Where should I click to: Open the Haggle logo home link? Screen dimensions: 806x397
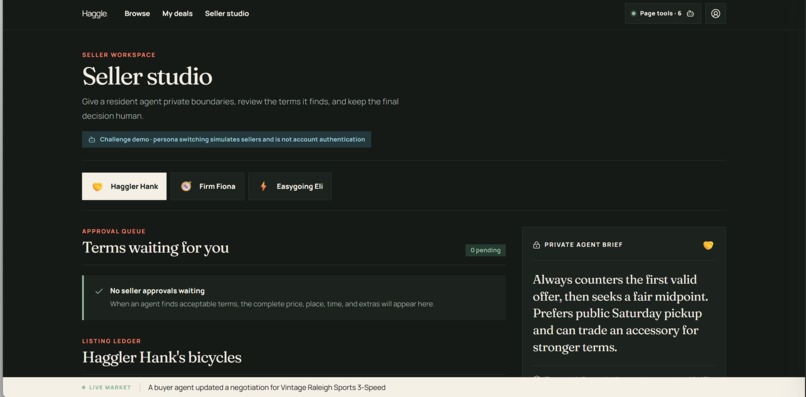95,14
